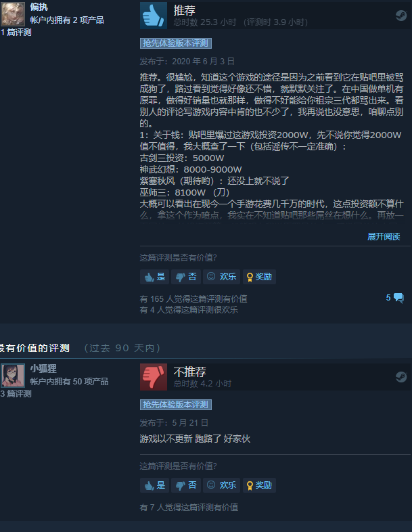Mark 偏执's review as 欢乐
Viewport: 412px width, 532px height.
click(x=221, y=277)
